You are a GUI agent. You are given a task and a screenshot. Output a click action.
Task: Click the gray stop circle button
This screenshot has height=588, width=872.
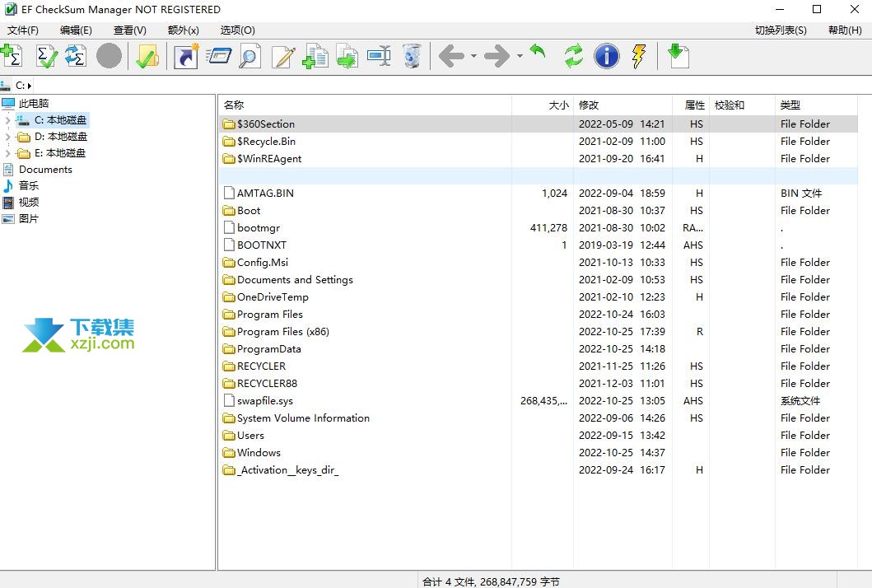[109, 56]
